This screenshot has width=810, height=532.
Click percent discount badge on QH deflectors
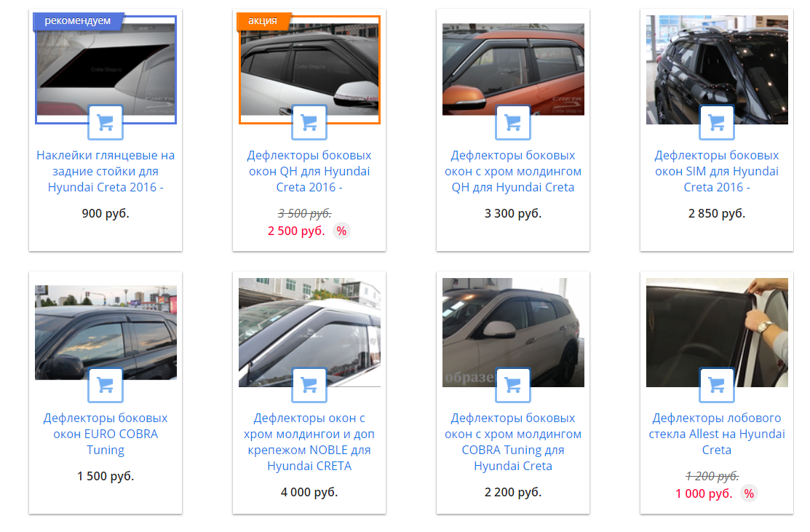coord(341,231)
